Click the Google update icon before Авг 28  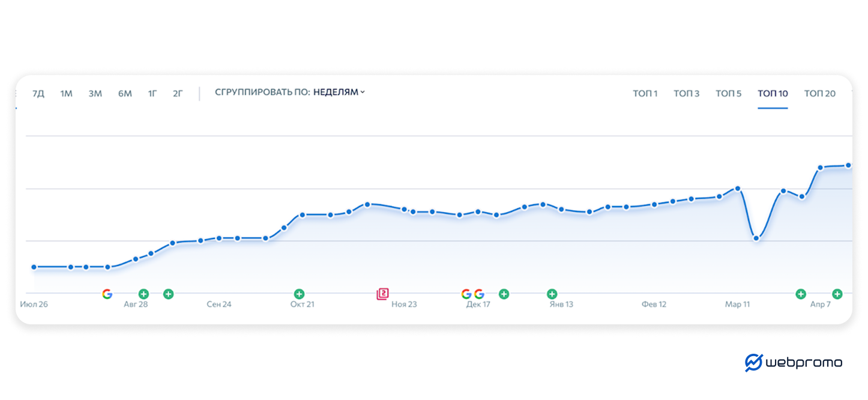[107, 294]
